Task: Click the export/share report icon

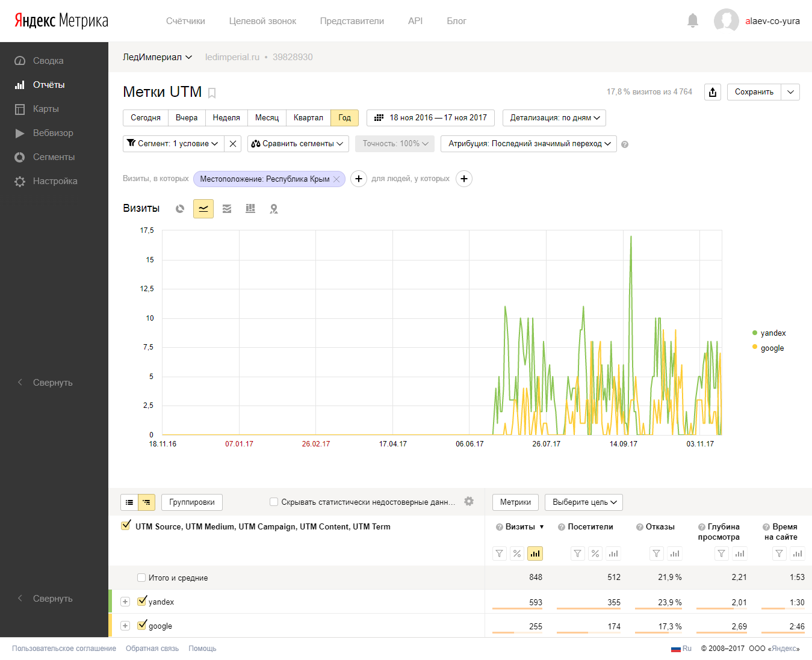Action: coord(713,92)
